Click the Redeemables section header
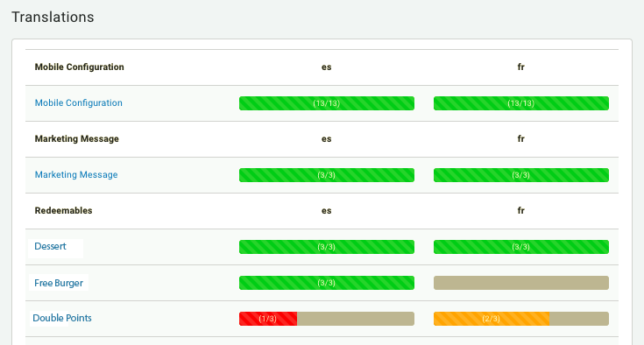 (64, 211)
